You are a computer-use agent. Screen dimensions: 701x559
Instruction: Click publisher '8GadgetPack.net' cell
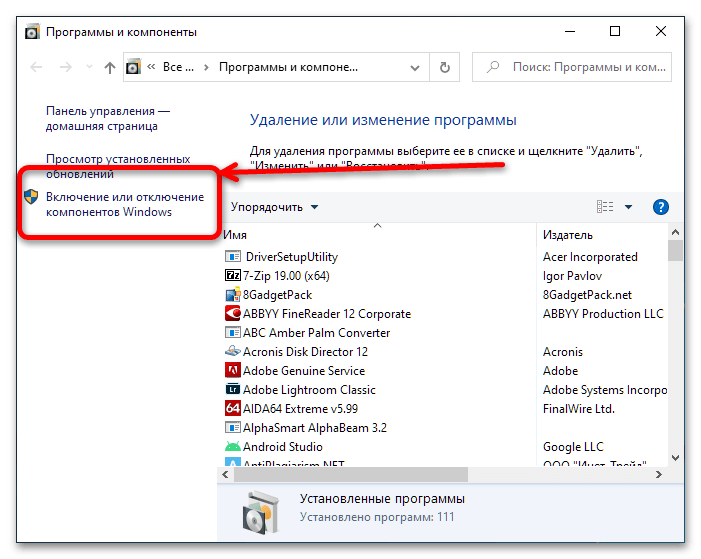(587, 295)
